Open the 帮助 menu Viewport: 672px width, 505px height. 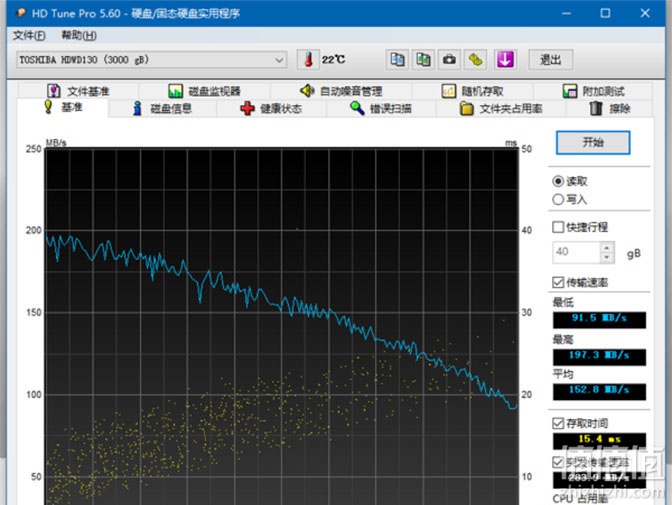point(79,36)
